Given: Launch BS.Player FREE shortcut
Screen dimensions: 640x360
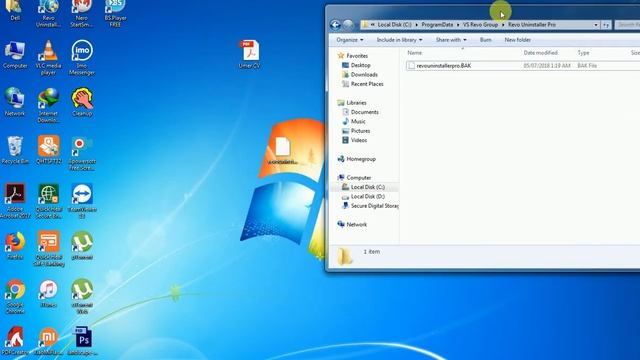Looking at the screenshot, I should [x=115, y=13].
